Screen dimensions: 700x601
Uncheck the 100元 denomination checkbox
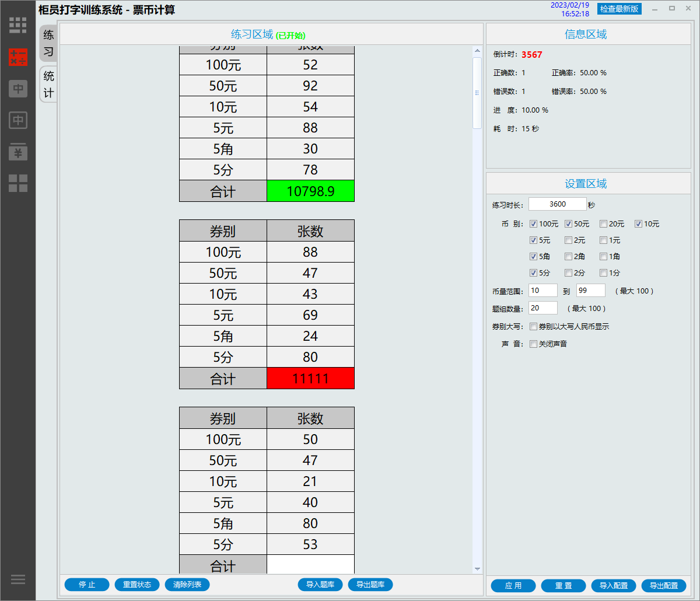coord(533,224)
